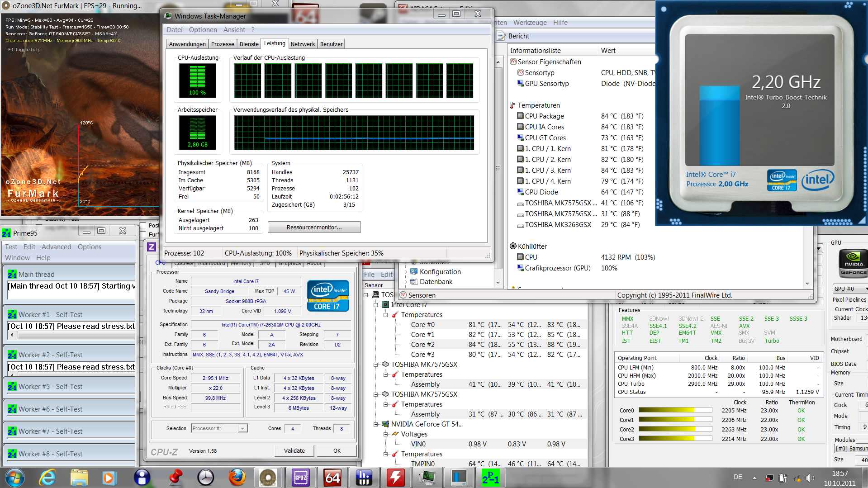Click the red lightning bolt taskbar icon
Screen dimensions: 868x488
point(396,478)
